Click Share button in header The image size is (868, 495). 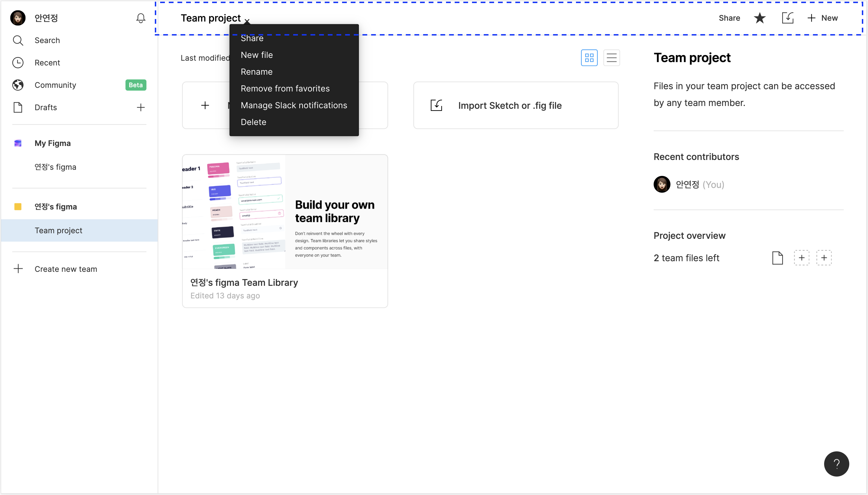(x=729, y=18)
